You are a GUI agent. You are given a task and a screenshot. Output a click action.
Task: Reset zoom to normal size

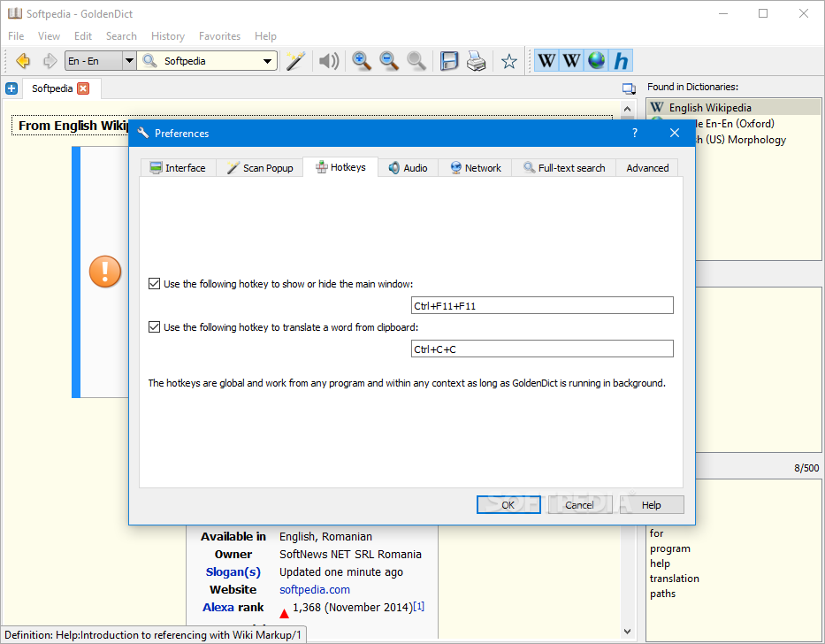(416, 61)
